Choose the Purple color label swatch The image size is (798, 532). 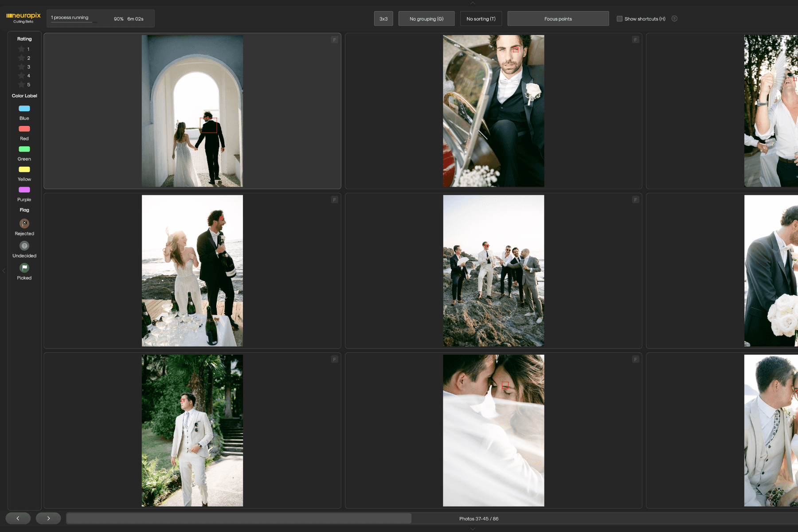pos(24,190)
